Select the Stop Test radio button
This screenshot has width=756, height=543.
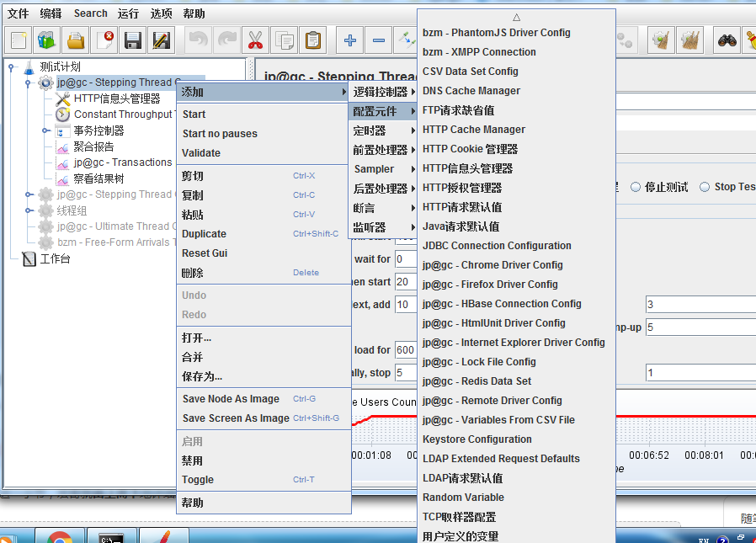(x=705, y=187)
